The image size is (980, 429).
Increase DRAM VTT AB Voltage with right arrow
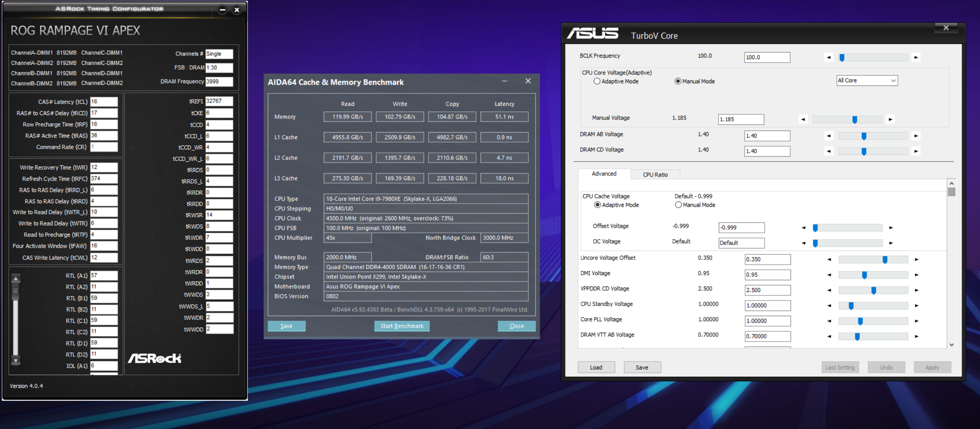(x=916, y=336)
